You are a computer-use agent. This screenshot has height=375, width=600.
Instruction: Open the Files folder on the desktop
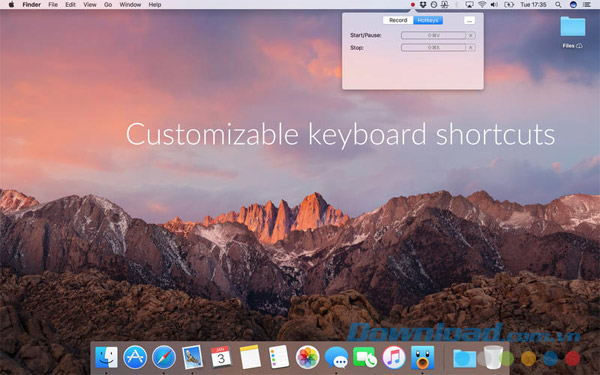pyautogui.click(x=572, y=27)
